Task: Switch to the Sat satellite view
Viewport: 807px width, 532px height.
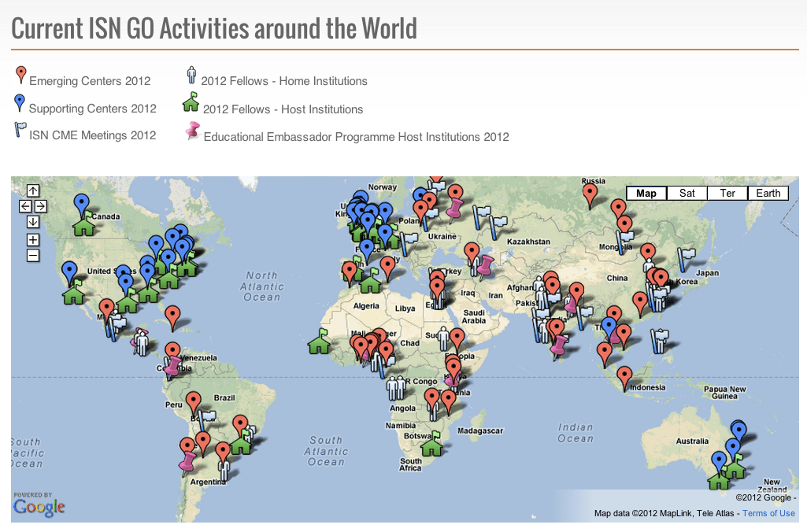Action: click(x=687, y=194)
